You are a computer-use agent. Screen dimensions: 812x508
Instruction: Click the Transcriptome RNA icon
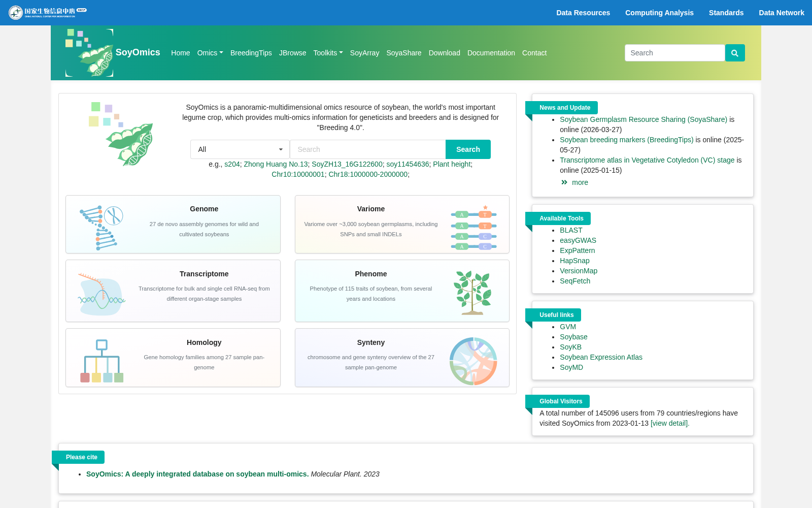pyautogui.click(x=101, y=294)
